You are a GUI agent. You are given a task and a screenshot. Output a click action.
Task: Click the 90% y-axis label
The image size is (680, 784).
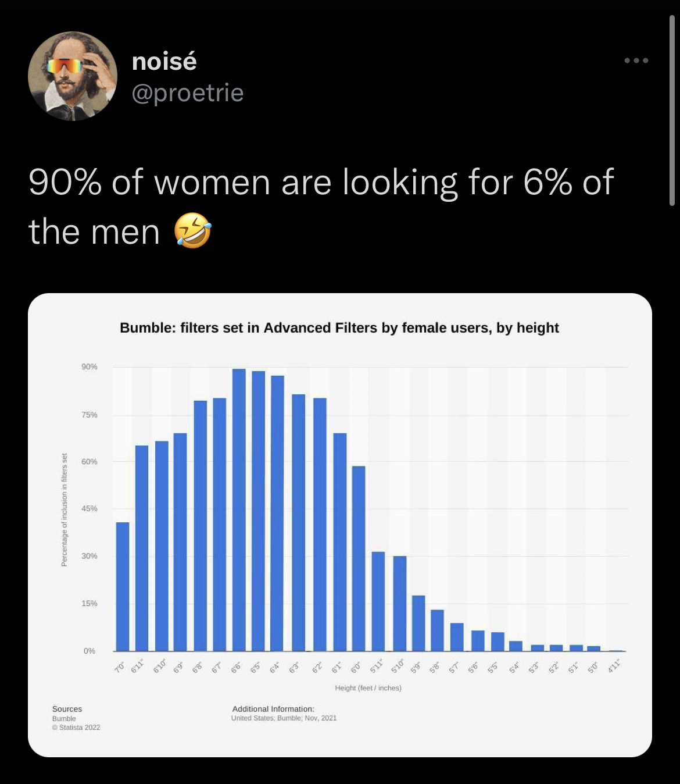coord(90,367)
